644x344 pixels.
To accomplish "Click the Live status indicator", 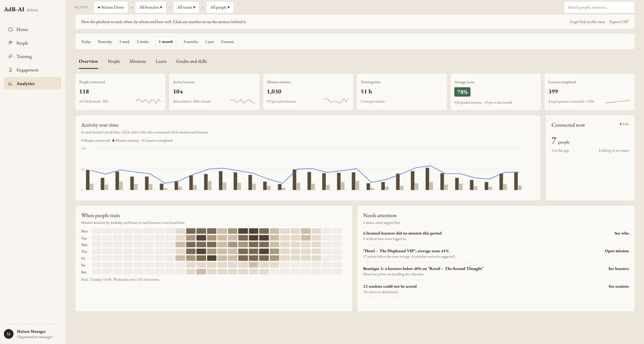I will 624,124.
